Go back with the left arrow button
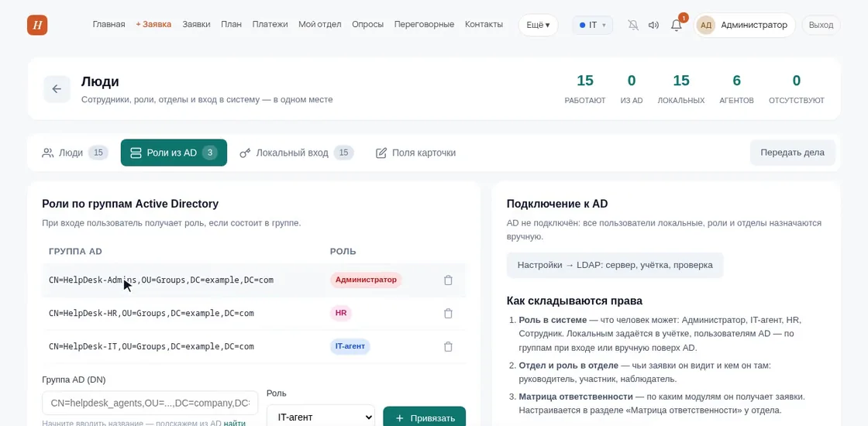The width and height of the screenshot is (868, 426). pyautogui.click(x=57, y=89)
